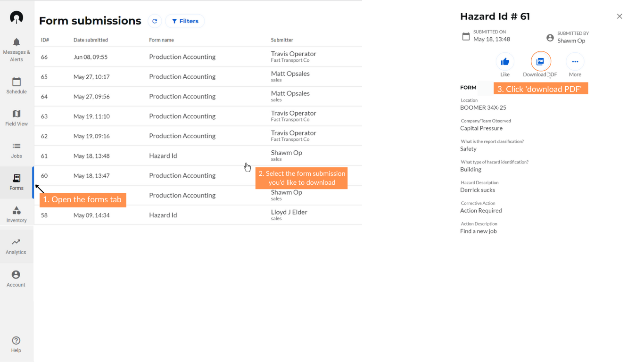Open the More options menu
The image size is (644, 362).
575,62
